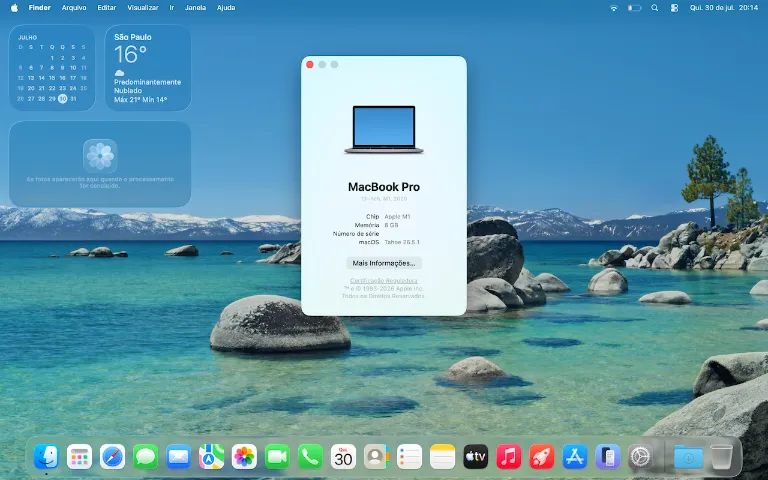Open iPhone Mirroring app in Dock

coord(608,456)
